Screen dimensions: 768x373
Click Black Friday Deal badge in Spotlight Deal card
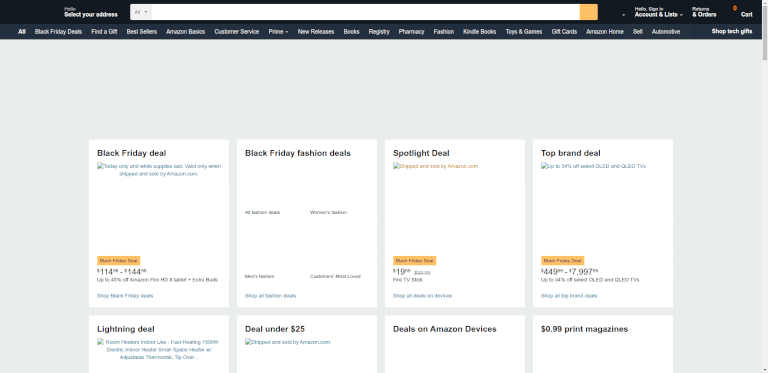pyautogui.click(x=414, y=261)
